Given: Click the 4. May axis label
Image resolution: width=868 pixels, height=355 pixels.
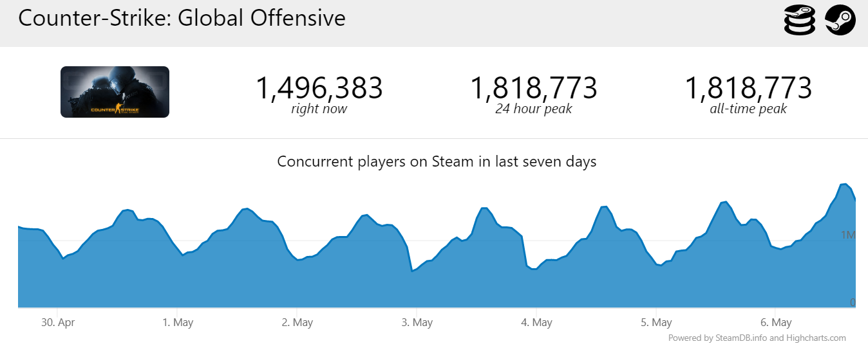Looking at the screenshot, I should (x=537, y=322).
